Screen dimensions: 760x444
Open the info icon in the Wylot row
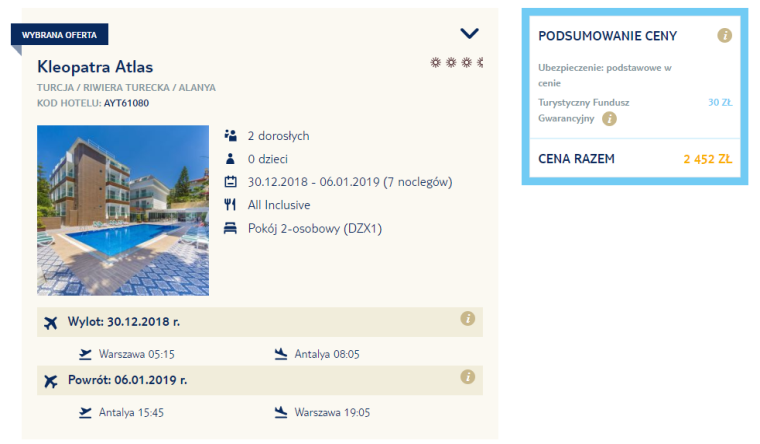click(468, 318)
